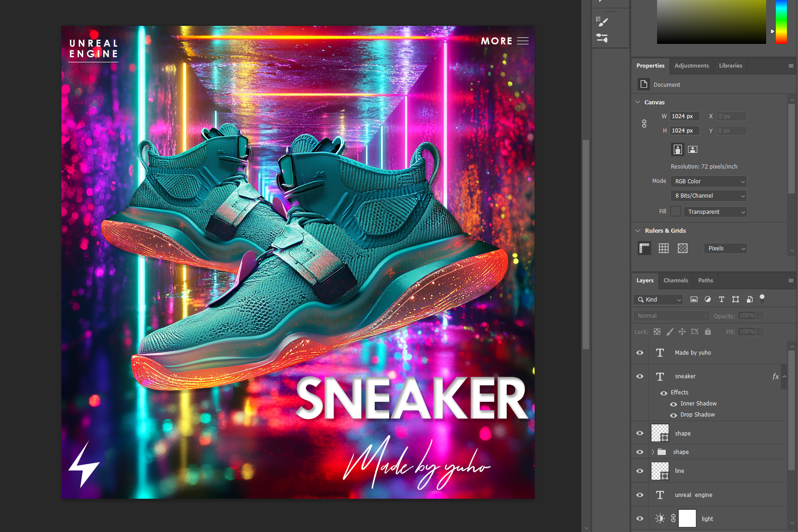Lock transparent pixels icon
Viewport: 798px width, 532px height.
click(657, 332)
